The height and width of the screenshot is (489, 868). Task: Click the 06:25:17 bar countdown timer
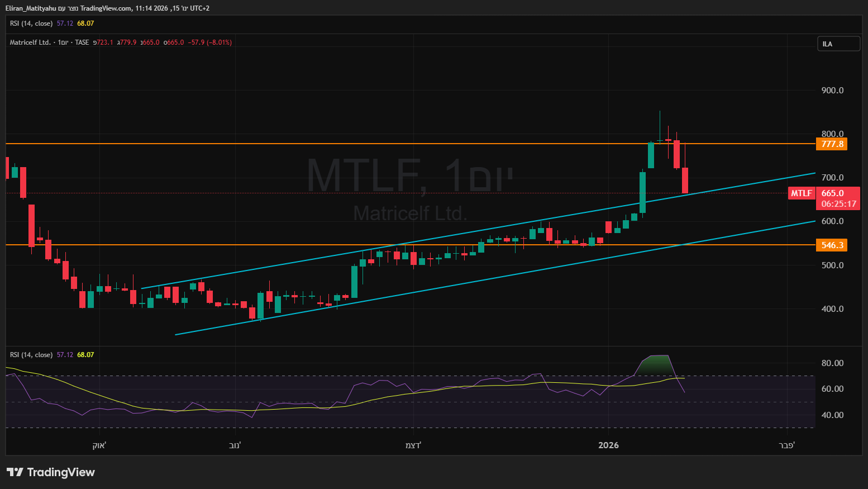point(838,204)
